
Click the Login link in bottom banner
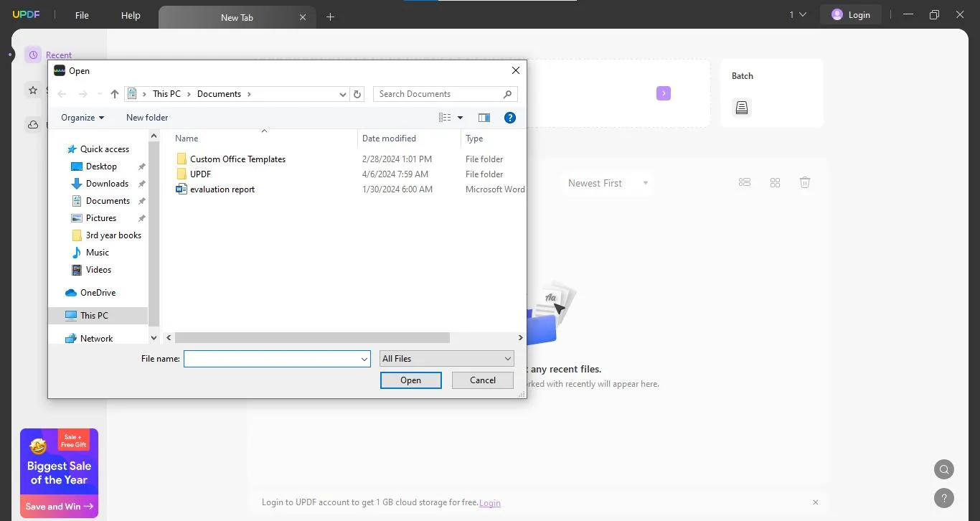pos(490,503)
